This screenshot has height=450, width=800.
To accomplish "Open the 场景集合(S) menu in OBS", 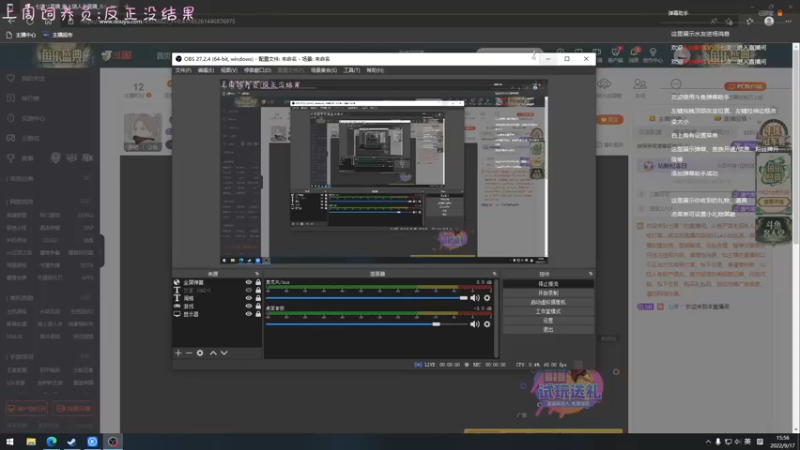I will tap(323, 70).
